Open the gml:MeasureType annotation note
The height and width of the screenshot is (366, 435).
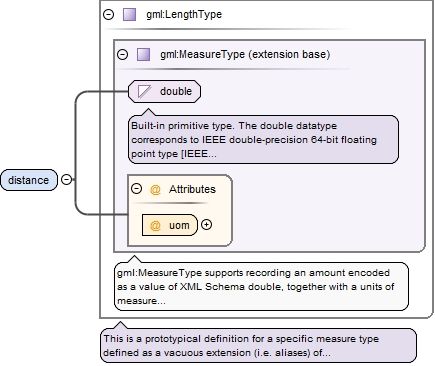tap(261, 286)
